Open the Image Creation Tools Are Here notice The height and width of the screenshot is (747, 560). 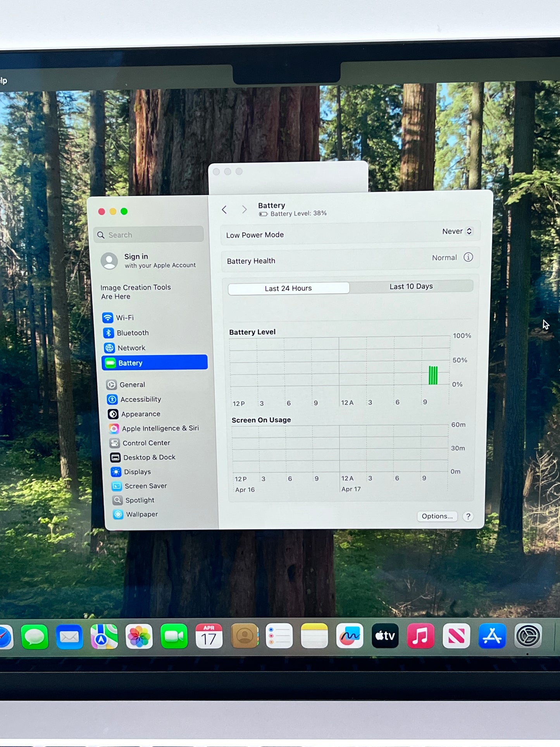tap(136, 292)
